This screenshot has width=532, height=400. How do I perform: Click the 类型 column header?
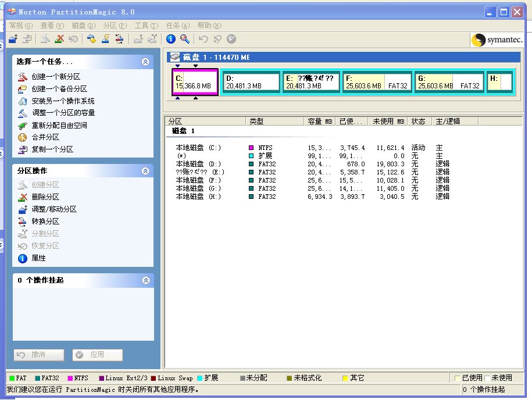275,121
